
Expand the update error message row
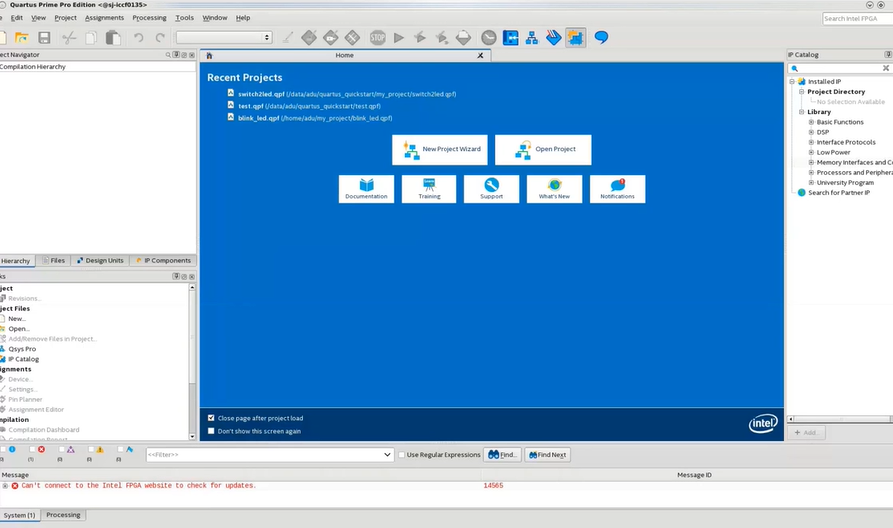pos(5,486)
